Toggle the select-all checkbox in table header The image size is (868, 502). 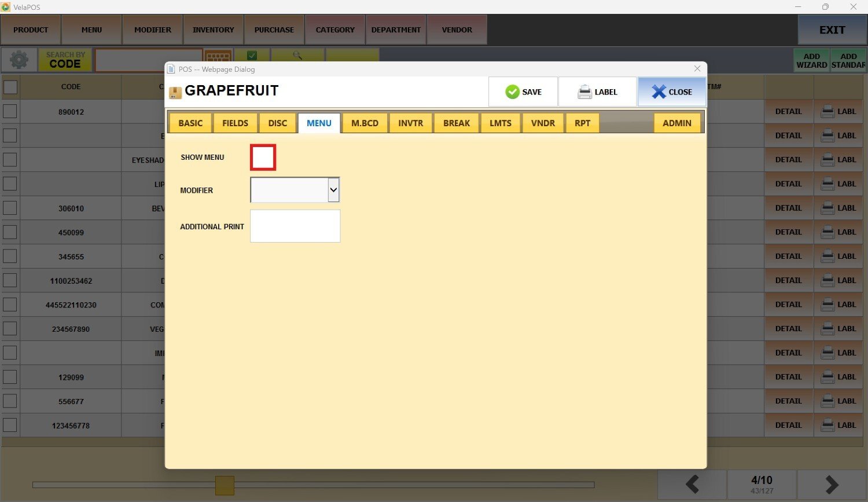click(x=10, y=87)
